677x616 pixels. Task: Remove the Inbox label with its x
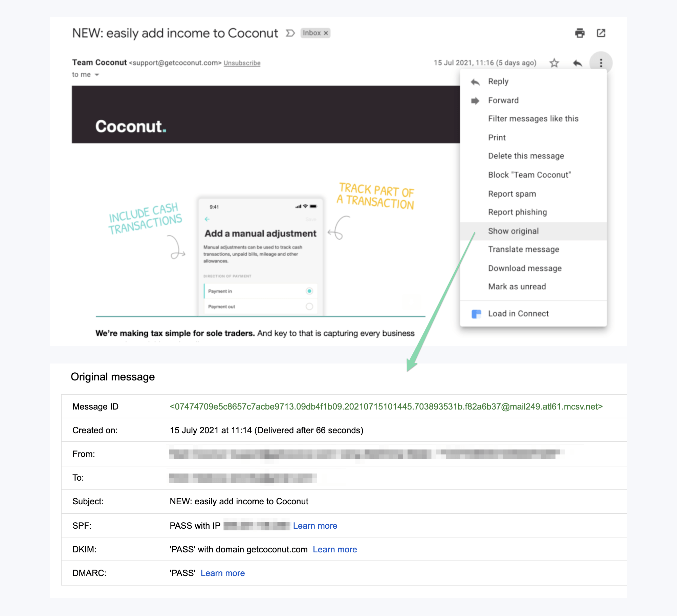tap(326, 33)
